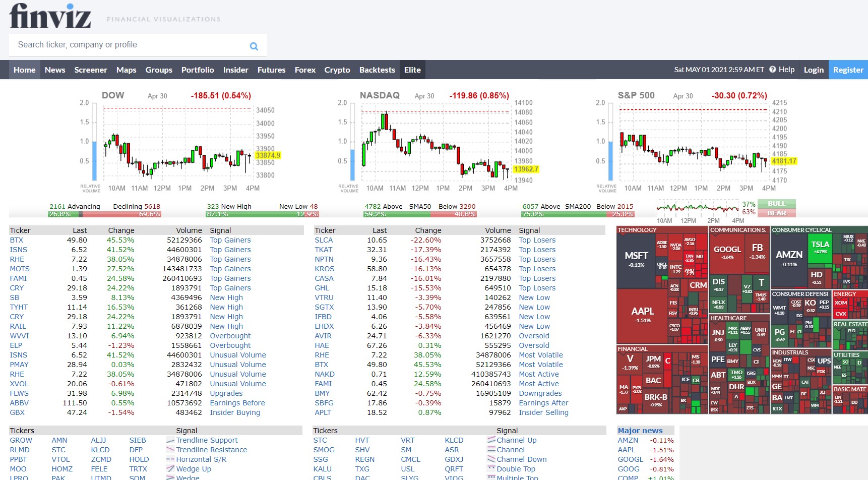The image size is (868, 480).
Task: Open the Backtests tab
Action: point(377,70)
